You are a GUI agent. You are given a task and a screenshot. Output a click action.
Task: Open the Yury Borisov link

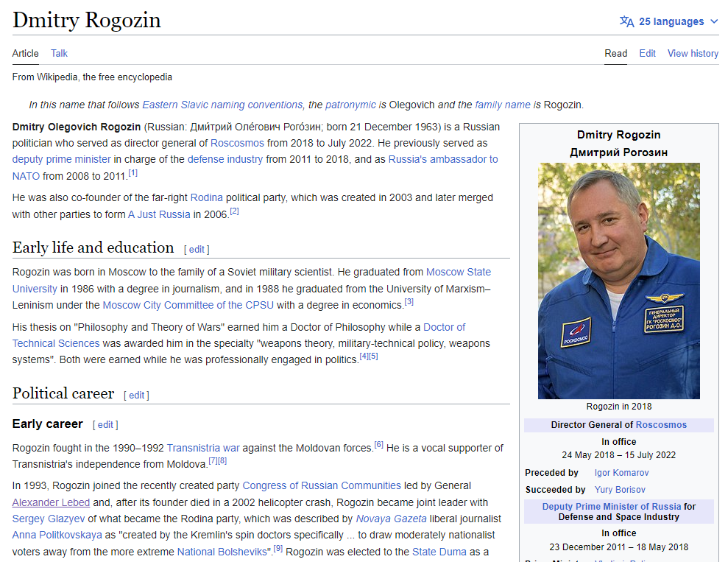620,490
